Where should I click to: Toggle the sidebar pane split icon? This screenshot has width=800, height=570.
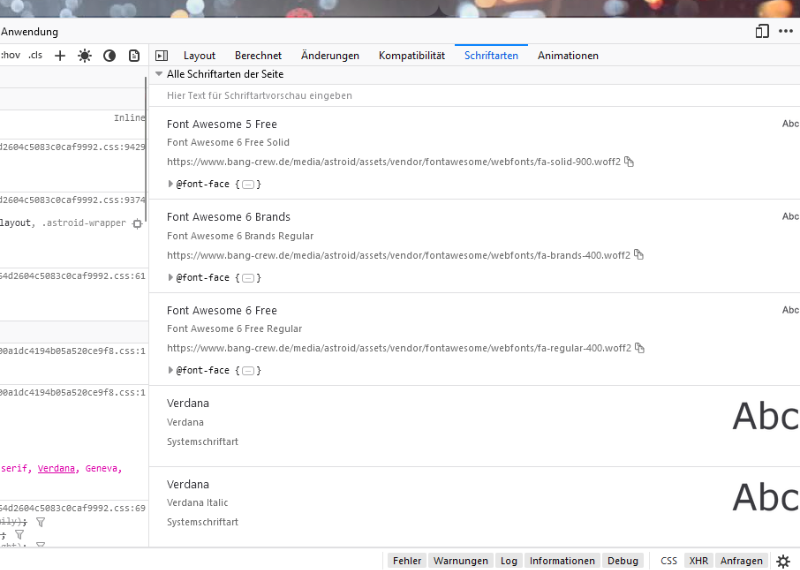pyautogui.click(x=162, y=56)
